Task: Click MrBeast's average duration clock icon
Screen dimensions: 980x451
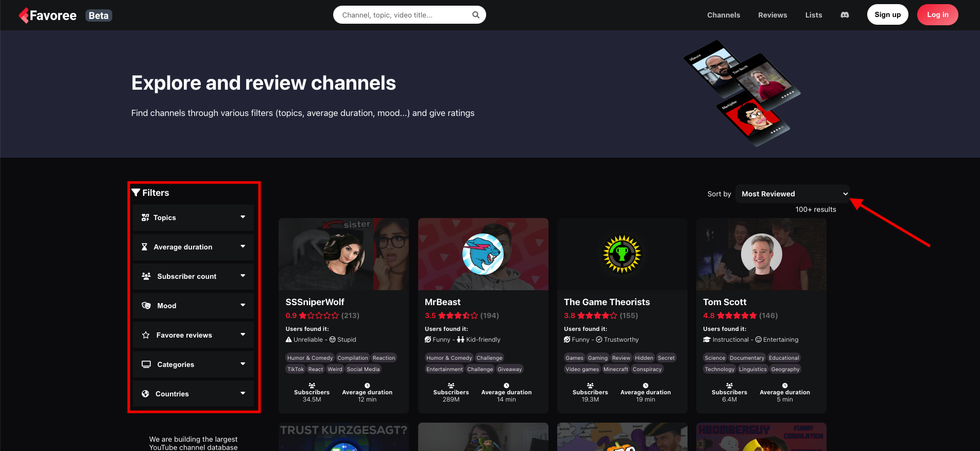Action: click(x=507, y=386)
